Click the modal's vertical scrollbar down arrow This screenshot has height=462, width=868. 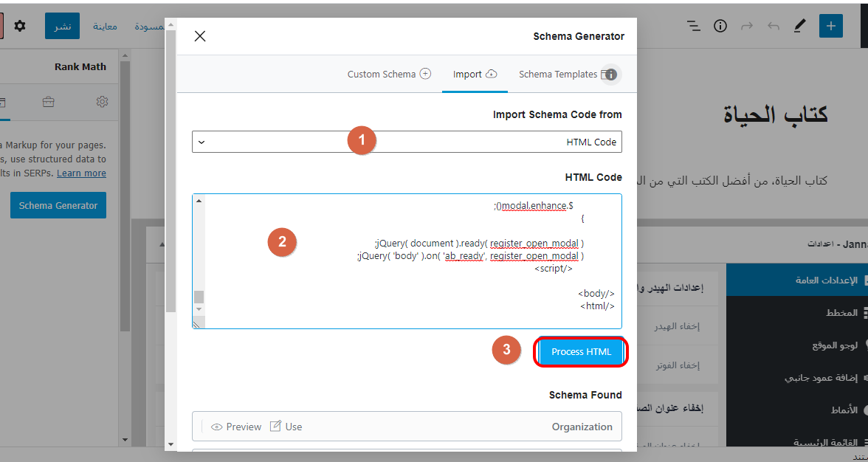171,444
